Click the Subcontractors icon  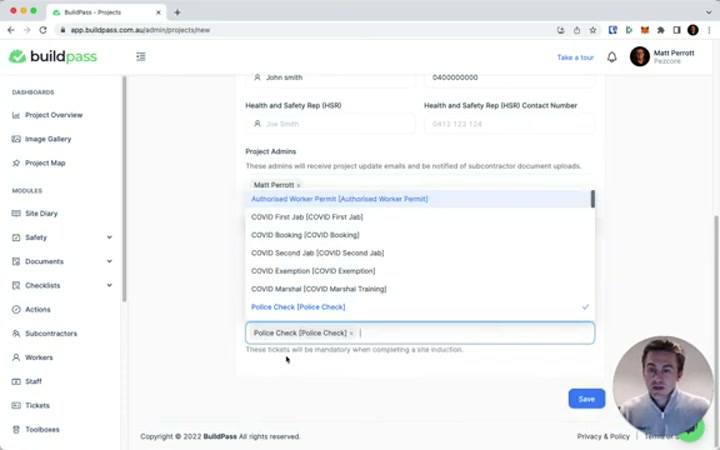(x=16, y=333)
